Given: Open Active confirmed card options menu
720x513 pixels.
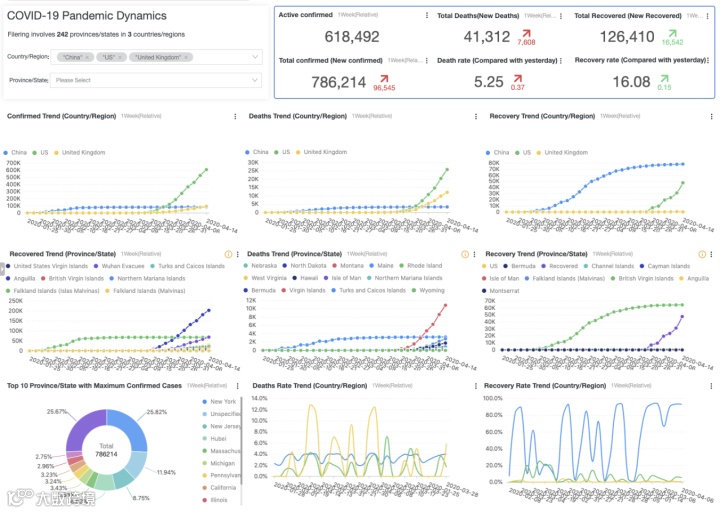Looking at the screenshot, I should [427, 15].
